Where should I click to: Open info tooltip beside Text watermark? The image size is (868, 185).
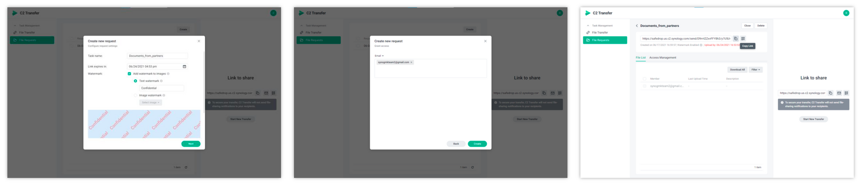click(x=161, y=81)
